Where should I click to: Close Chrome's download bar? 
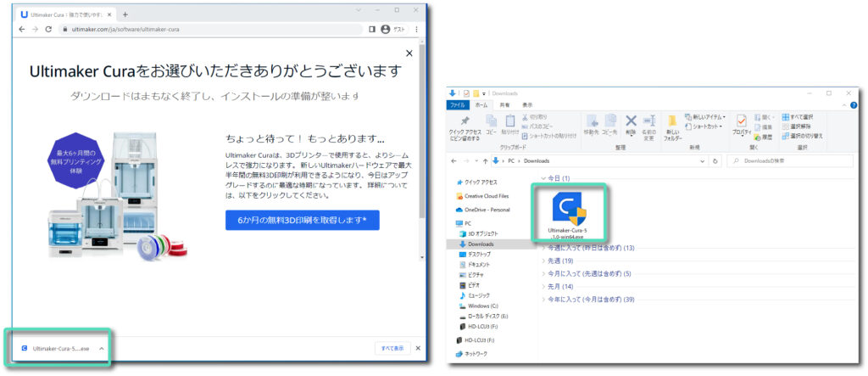418,348
